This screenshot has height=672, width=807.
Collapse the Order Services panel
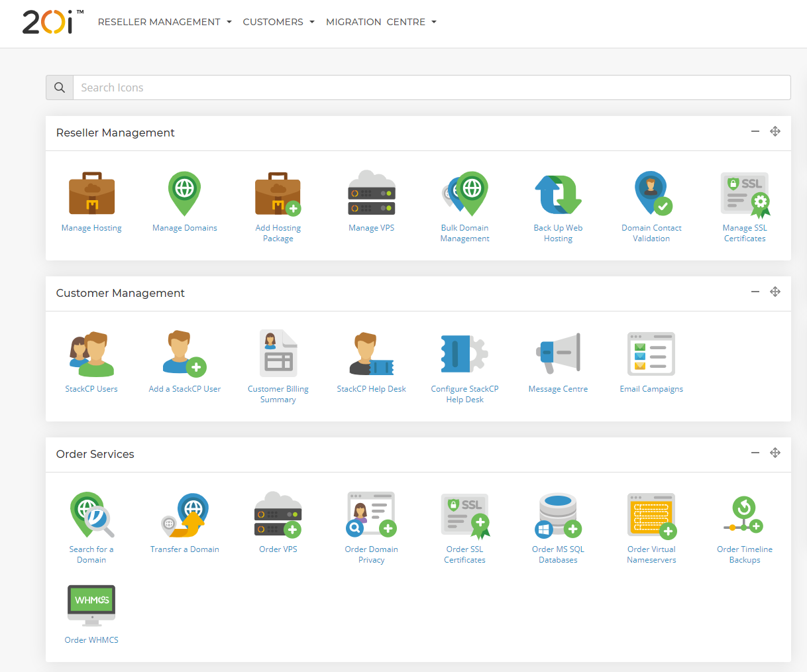click(755, 453)
